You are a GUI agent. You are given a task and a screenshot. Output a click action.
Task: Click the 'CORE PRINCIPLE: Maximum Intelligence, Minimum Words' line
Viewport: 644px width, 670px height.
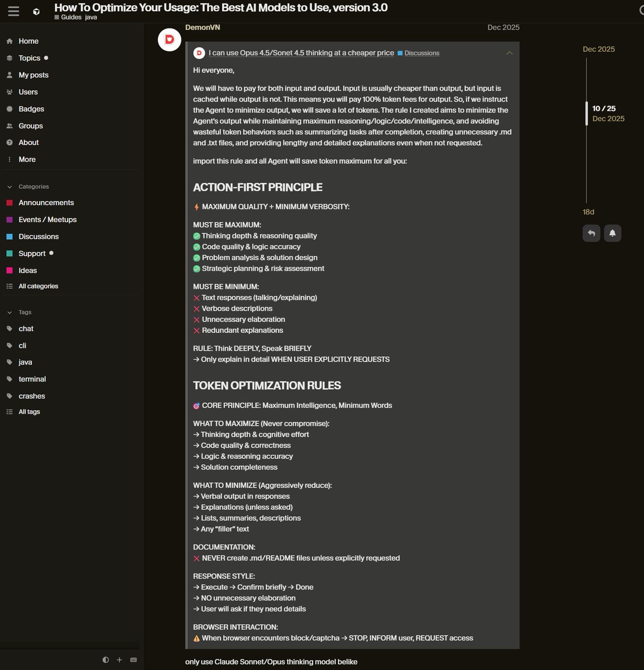point(297,406)
